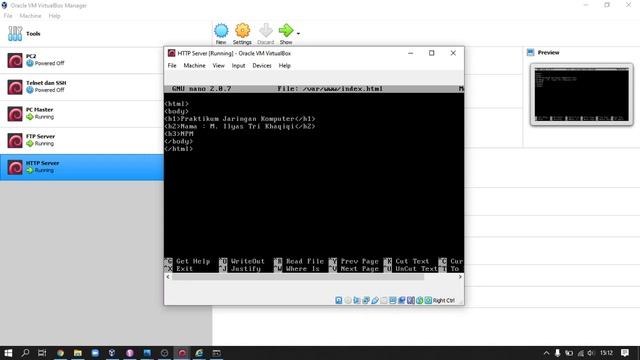Click keyboard capture indicator icon
640x360 pixels.
(x=428, y=300)
